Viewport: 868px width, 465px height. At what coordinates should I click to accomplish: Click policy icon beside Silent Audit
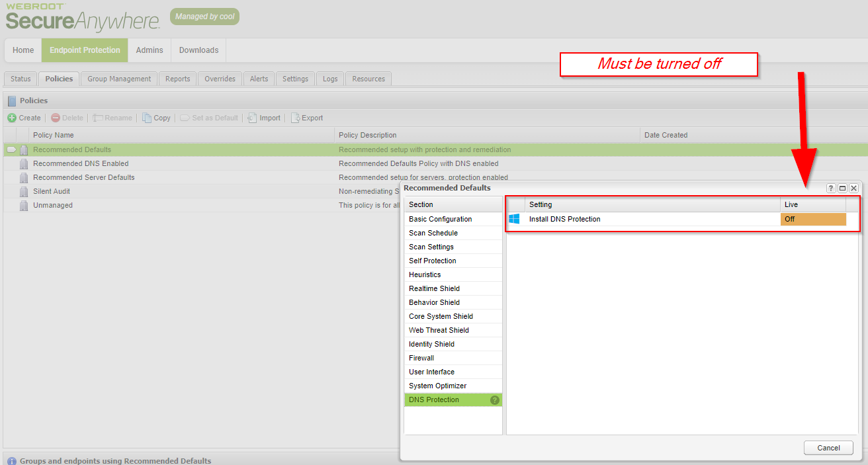24,191
